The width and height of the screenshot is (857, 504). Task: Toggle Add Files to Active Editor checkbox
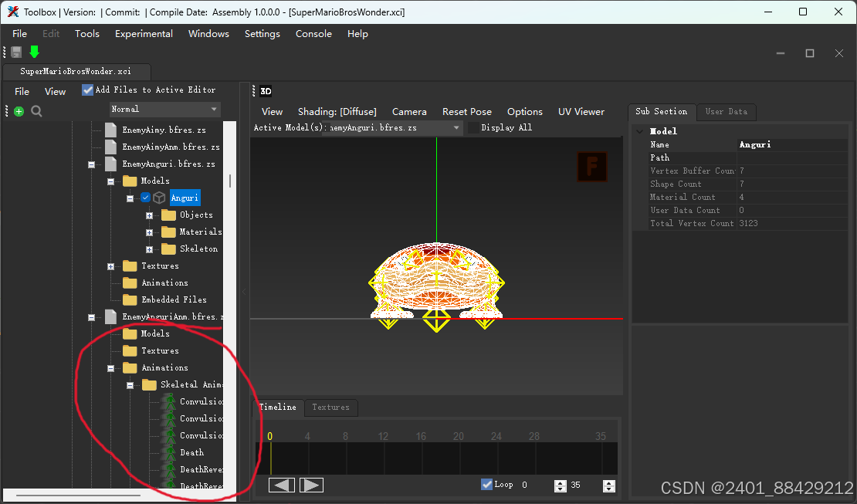click(x=87, y=90)
